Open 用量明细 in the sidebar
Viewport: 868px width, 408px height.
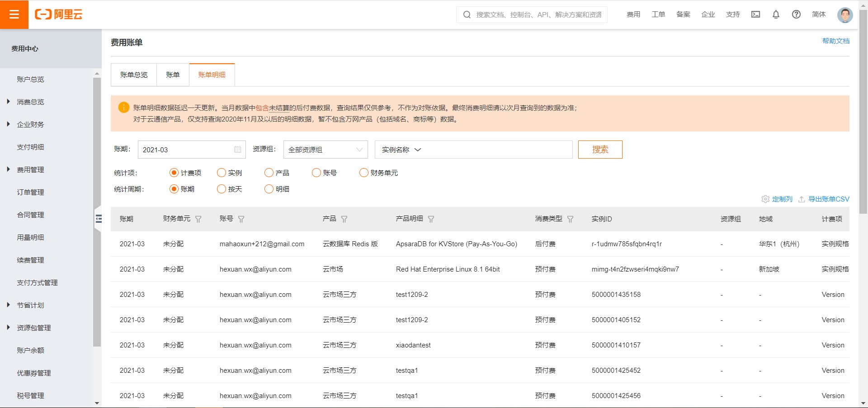point(31,237)
